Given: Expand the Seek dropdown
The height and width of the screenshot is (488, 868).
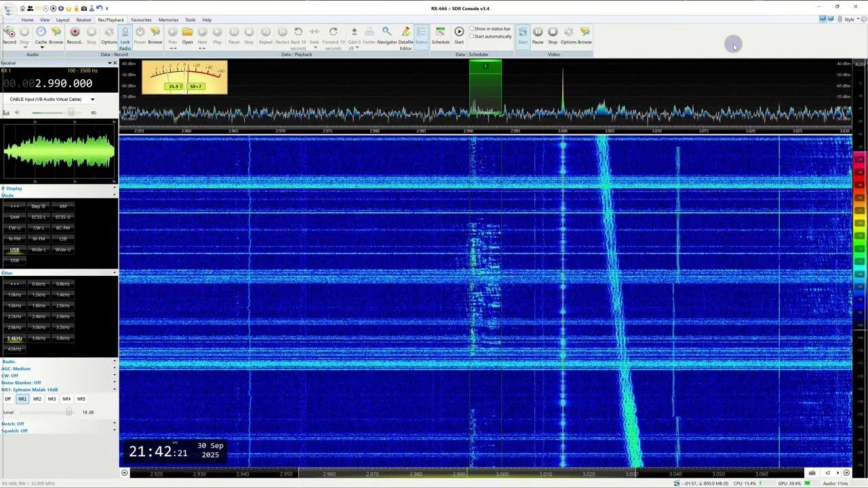Looking at the screenshot, I should click(315, 48).
